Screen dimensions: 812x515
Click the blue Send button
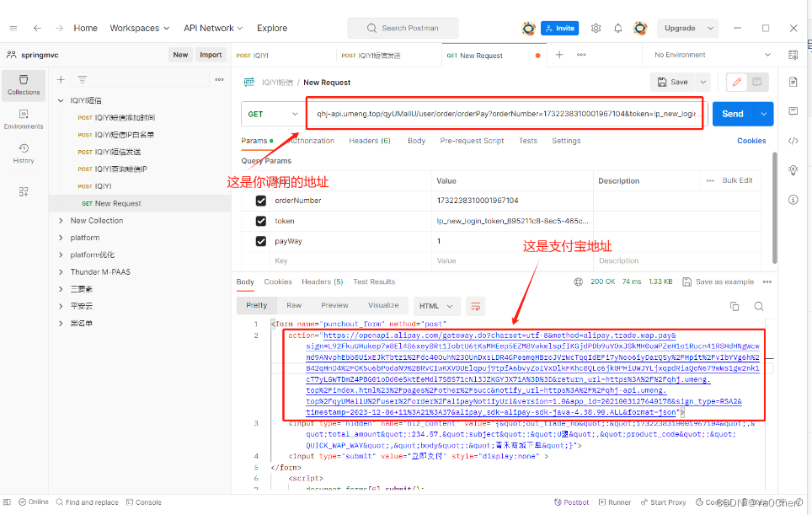733,114
